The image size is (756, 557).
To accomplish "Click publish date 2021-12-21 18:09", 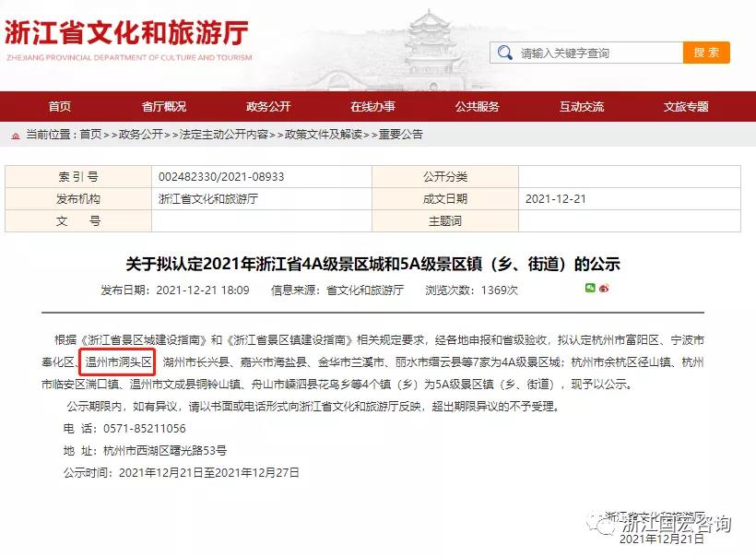I will (x=203, y=290).
